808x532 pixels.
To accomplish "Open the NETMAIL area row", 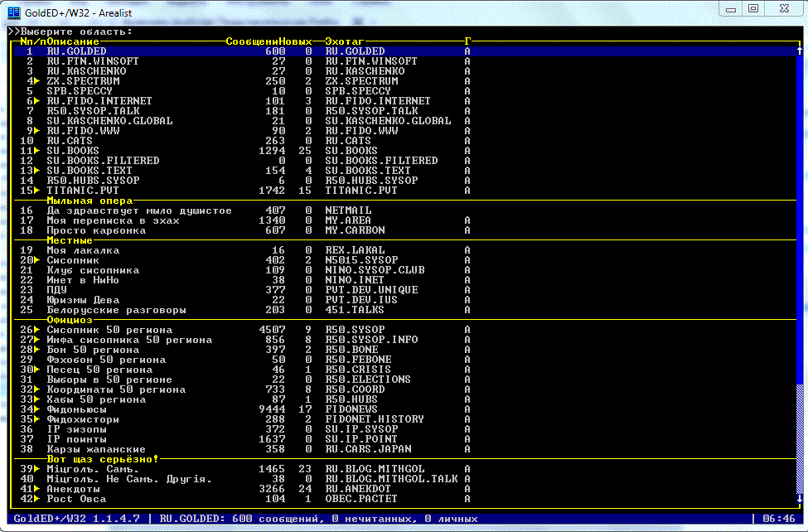I will tap(348, 210).
